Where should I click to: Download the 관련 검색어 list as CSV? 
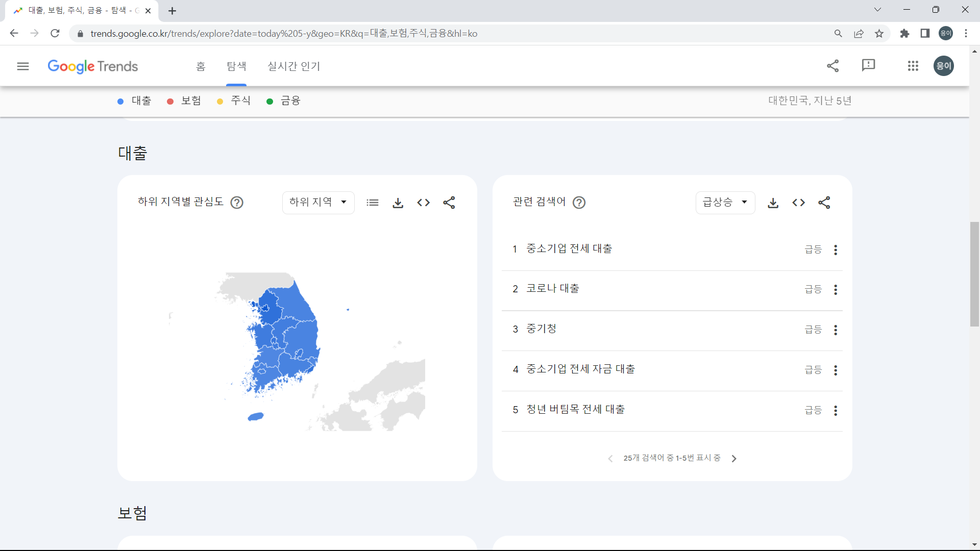(773, 203)
